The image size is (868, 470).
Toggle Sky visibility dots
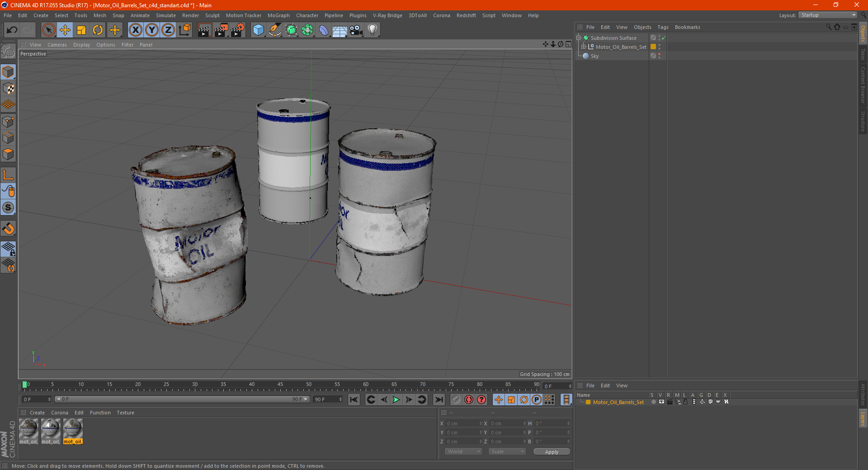point(660,56)
